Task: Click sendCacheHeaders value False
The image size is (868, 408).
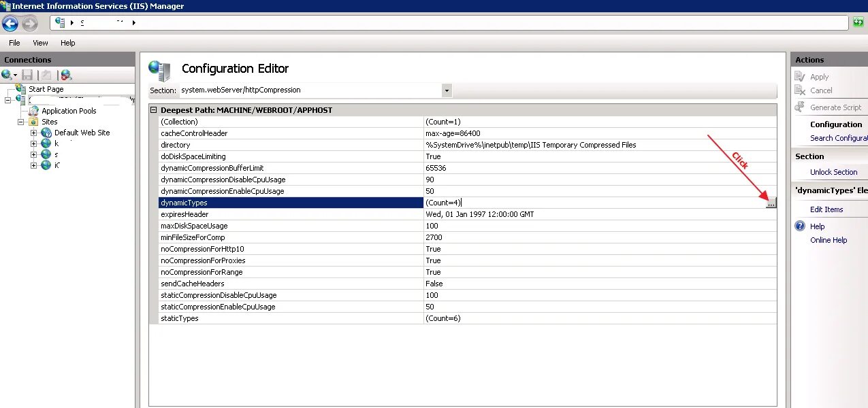Action: click(x=434, y=284)
